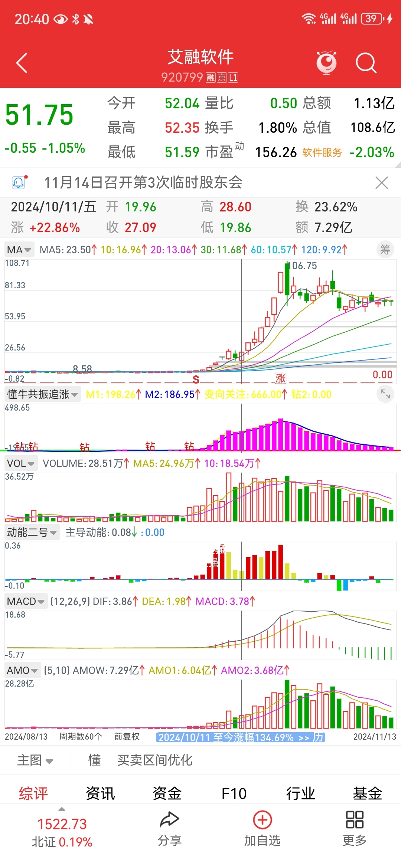This screenshot has height=868, width=401.
Task: Tap the 艾融软件 stock title
Action: (x=200, y=57)
